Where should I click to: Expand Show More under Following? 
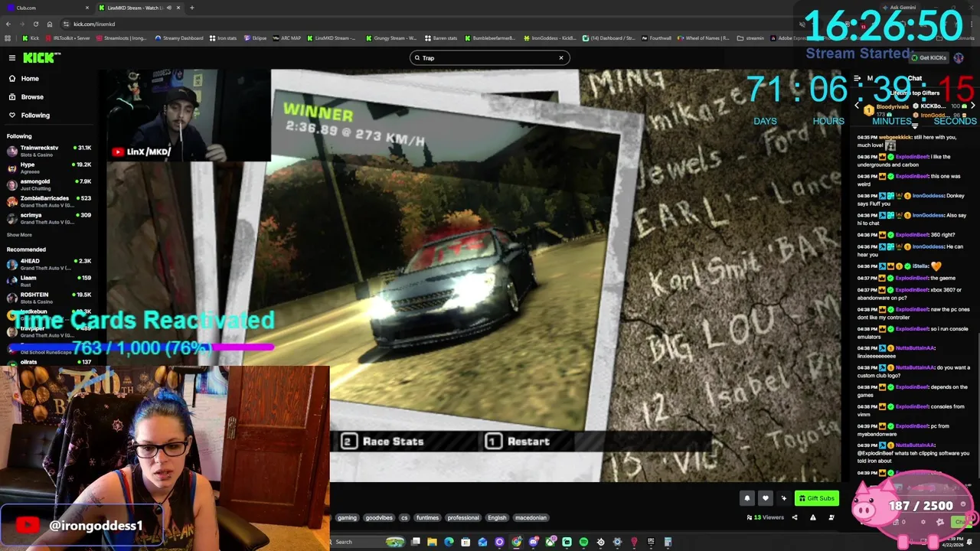19,235
